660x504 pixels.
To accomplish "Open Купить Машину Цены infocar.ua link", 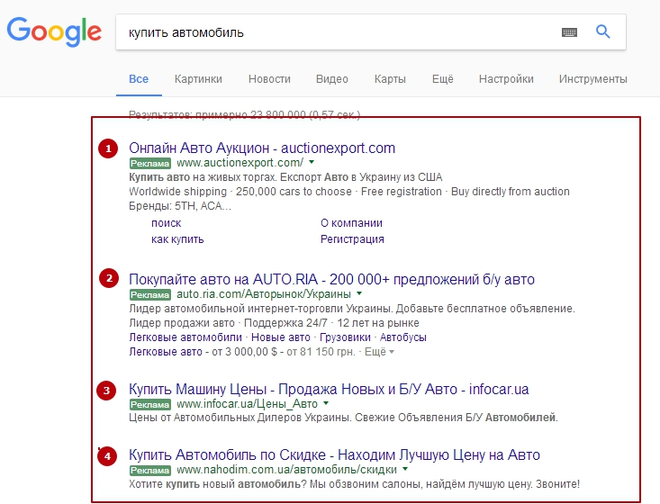I will (329, 389).
